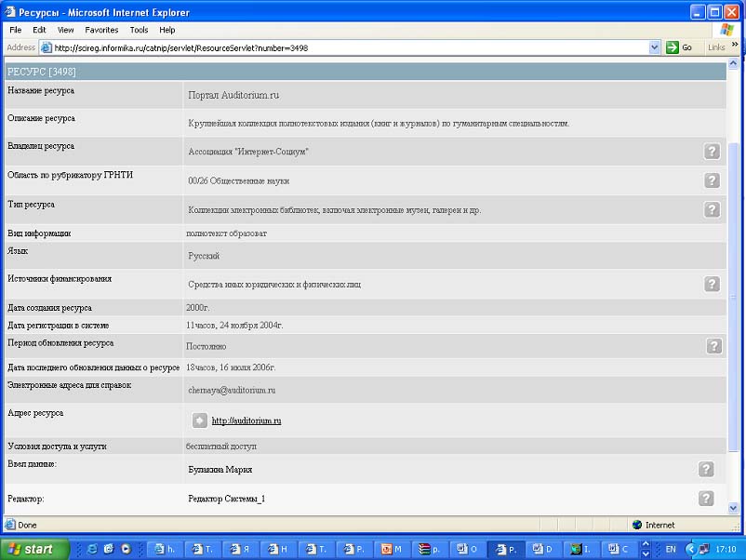
Task: Click help icon in Редактор row
Action: pyautogui.click(x=706, y=500)
